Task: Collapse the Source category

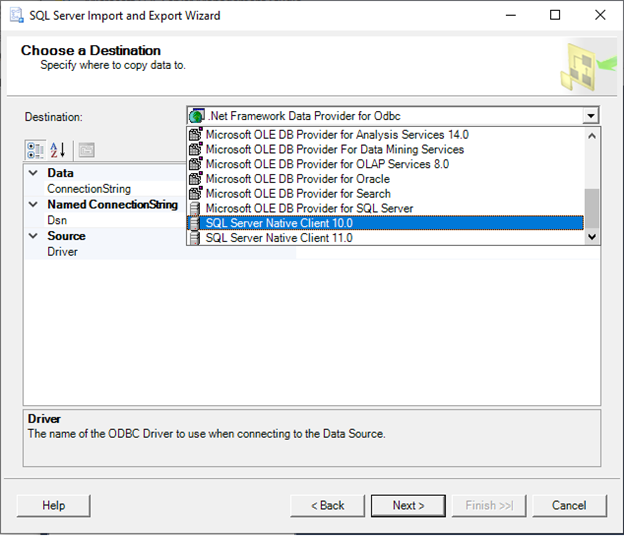Action: pos(33,236)
